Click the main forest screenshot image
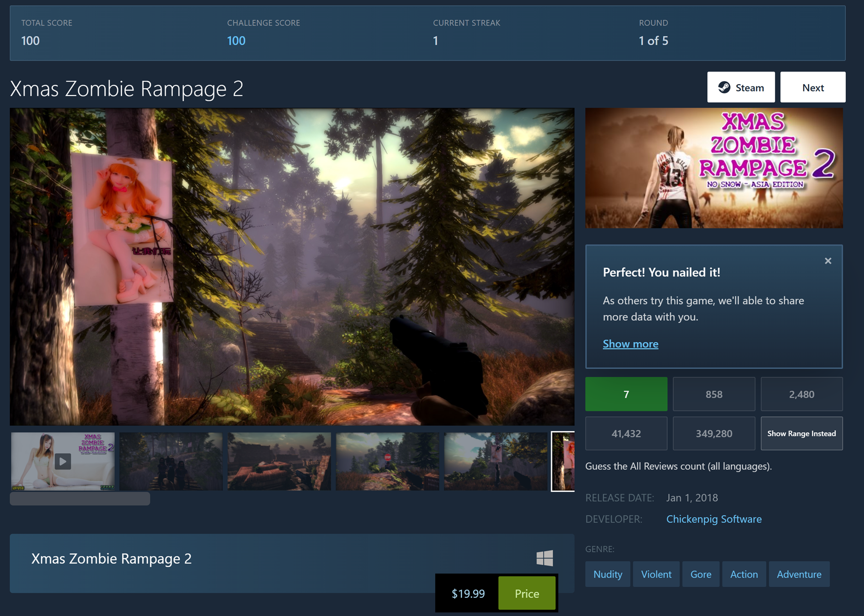The width and height of the screenshot is (864, 616). point(292,266)
